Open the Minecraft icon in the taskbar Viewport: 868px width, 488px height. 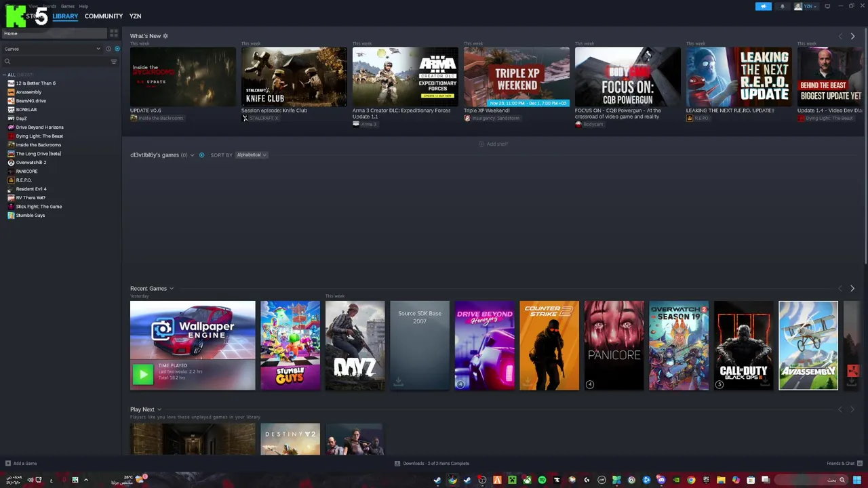click(x=512, y=480)
